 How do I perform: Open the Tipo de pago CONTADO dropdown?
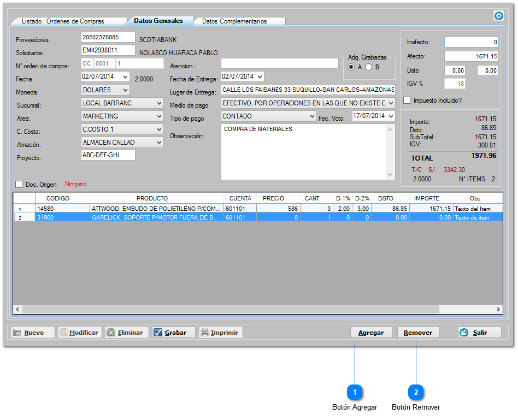[x=312, y=116]
